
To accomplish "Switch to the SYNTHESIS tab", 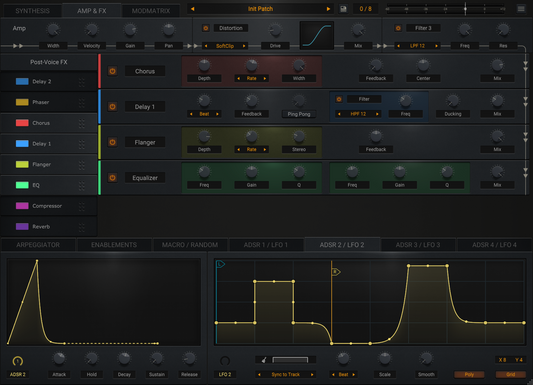I will 33,11.
